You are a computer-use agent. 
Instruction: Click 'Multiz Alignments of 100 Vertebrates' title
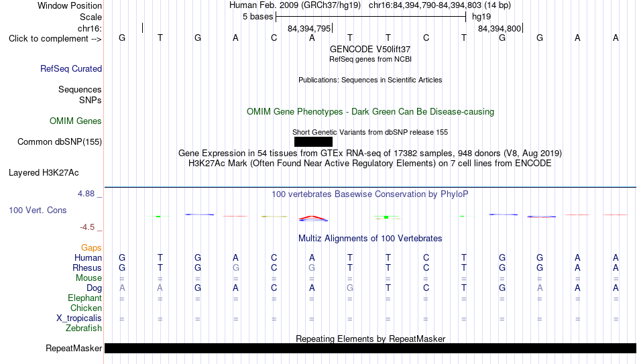click(x=370, y=239)
